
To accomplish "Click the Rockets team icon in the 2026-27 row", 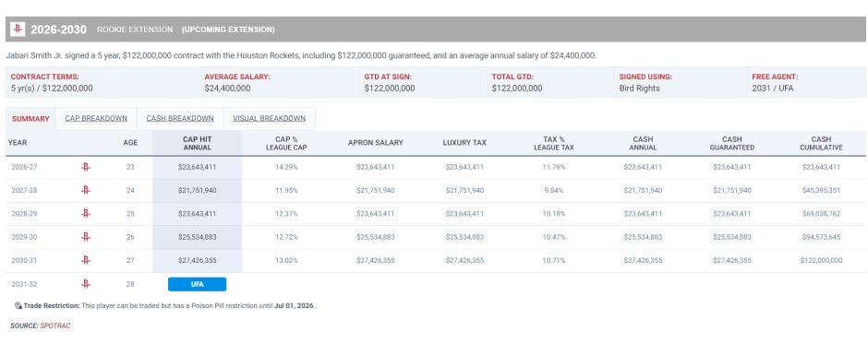I will coord(85,167).
